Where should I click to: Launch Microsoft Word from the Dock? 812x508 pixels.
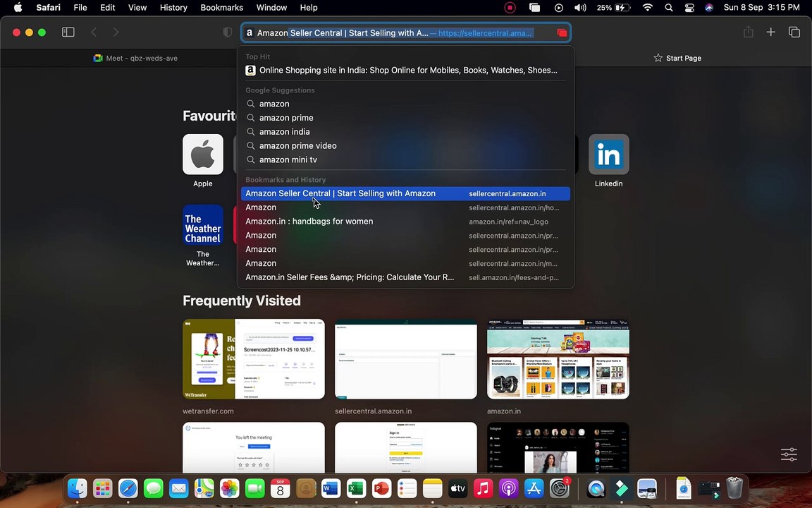point(331,488)
